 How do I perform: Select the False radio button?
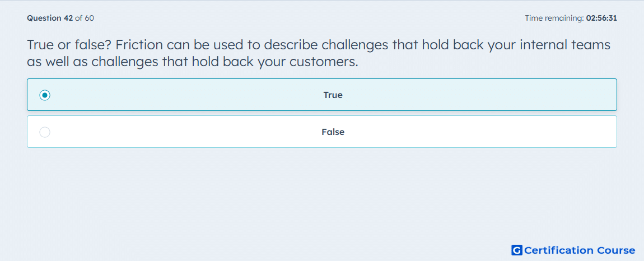[45, 132]
